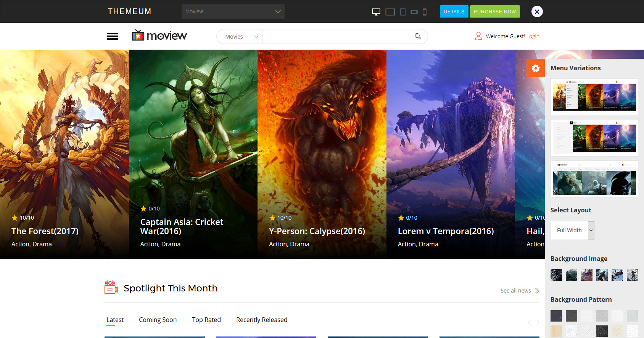The width and height of the screenshot is (644, 338).
Task: Open the Full Width layout dropdown
Action: coord(572,230)
